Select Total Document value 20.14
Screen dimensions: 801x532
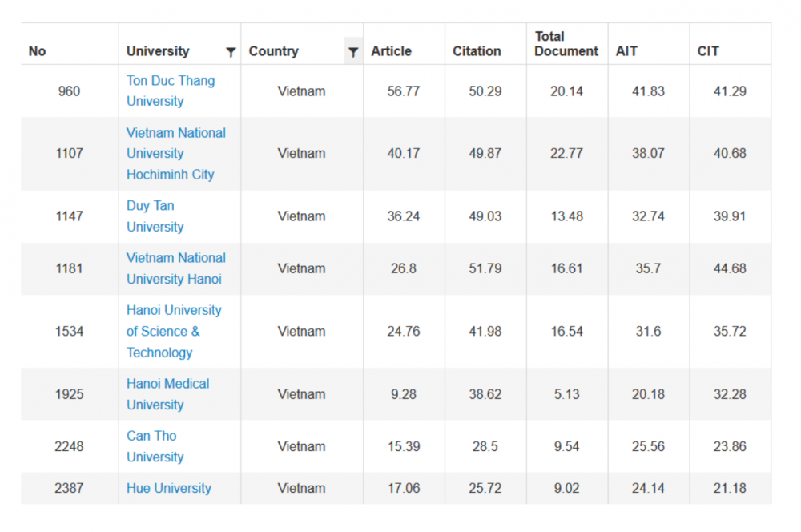(566, 91)
